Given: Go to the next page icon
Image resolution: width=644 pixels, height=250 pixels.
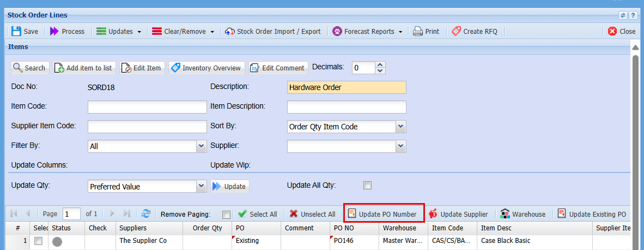Looking at the screenshot, I should [x=112, y=214].
